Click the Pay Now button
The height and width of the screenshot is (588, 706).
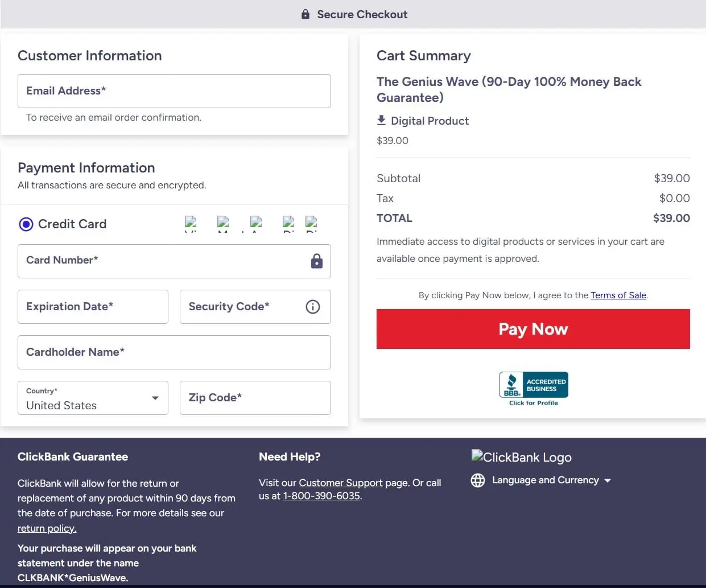[x=532, y=328]
